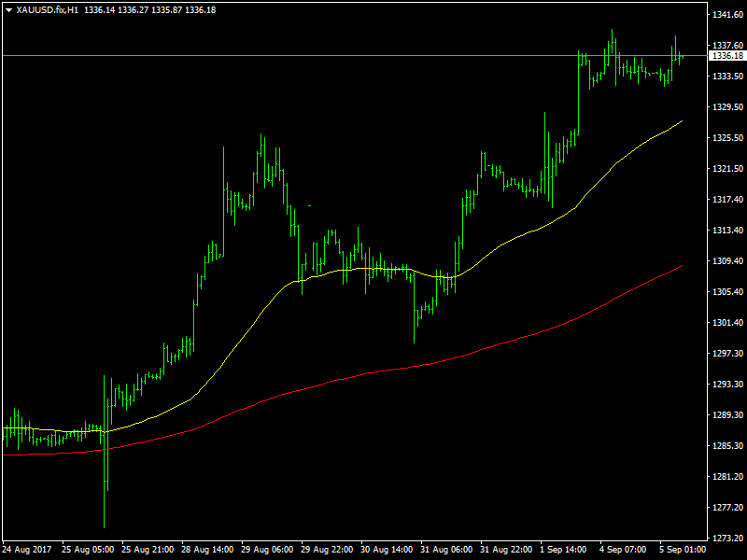Click the 4 Sep 07:00 time label
The width and height of the screenshot is (747, 560).
coord(623,550)
